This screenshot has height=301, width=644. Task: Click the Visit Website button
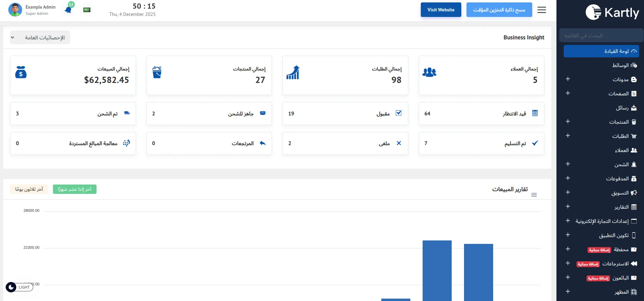tap(441, 10)
